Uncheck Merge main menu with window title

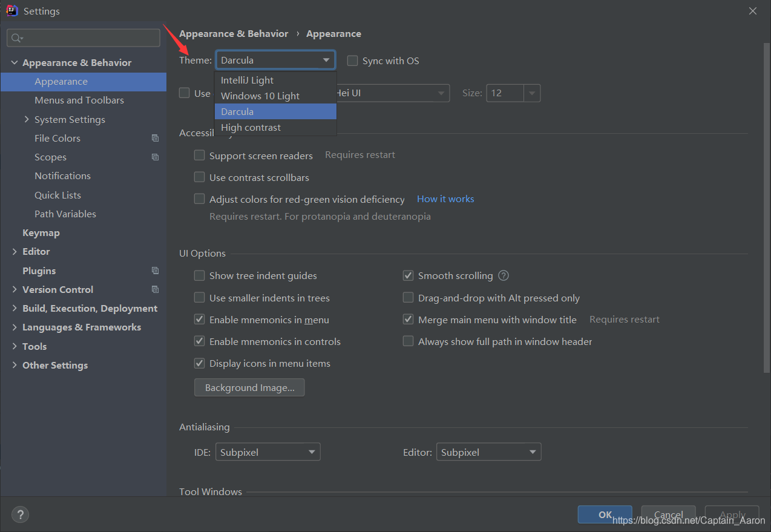(x=408, y=320)
